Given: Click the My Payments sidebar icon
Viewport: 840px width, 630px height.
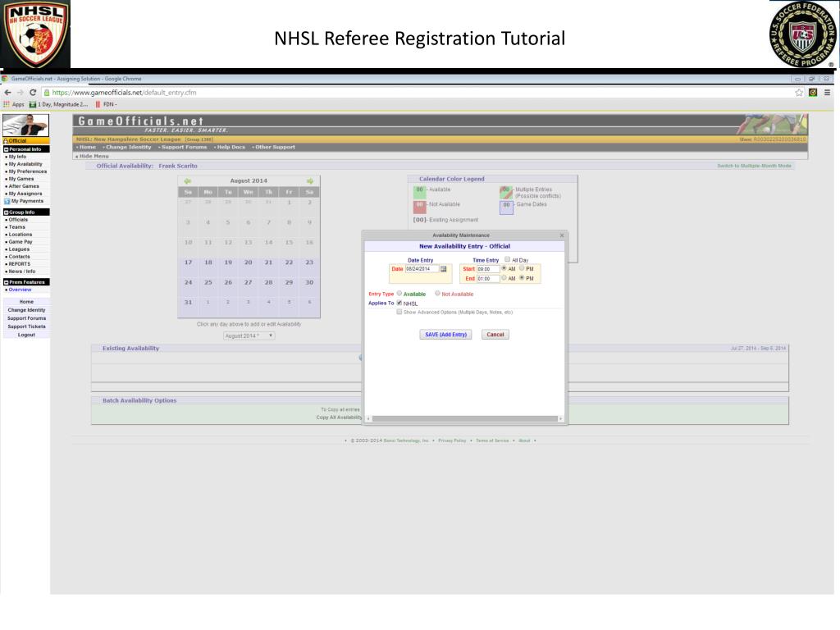Looking at the screenshot, I should [x=7, y=201].
